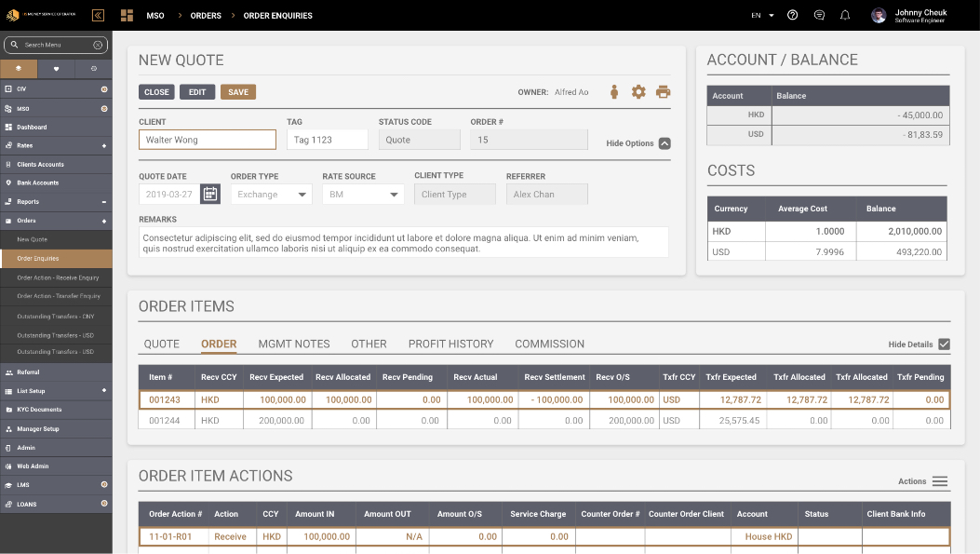Toggle the Hide Details checkbox
Image resolution: width=980 pixels, height=554 pixels.
pyautogui.click(x=944, y=345)
